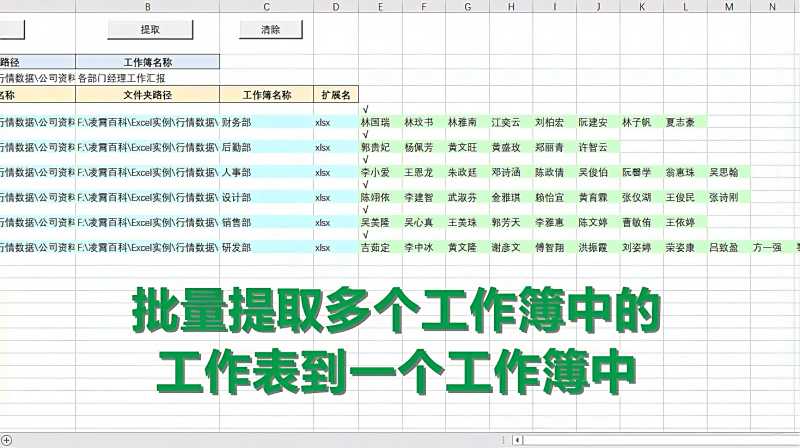Select column M header
Image resolution: width=800 pixels, height=448 pixels.
[x=728, y=7]
